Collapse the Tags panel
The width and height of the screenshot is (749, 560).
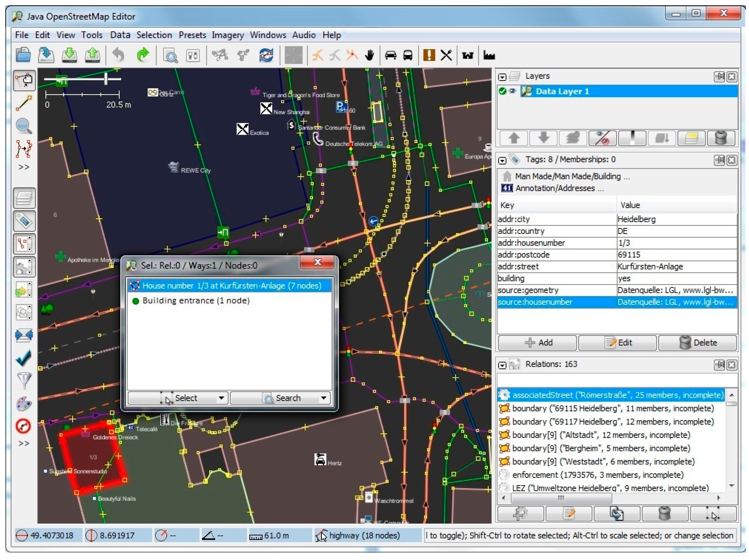pos(502,160)
